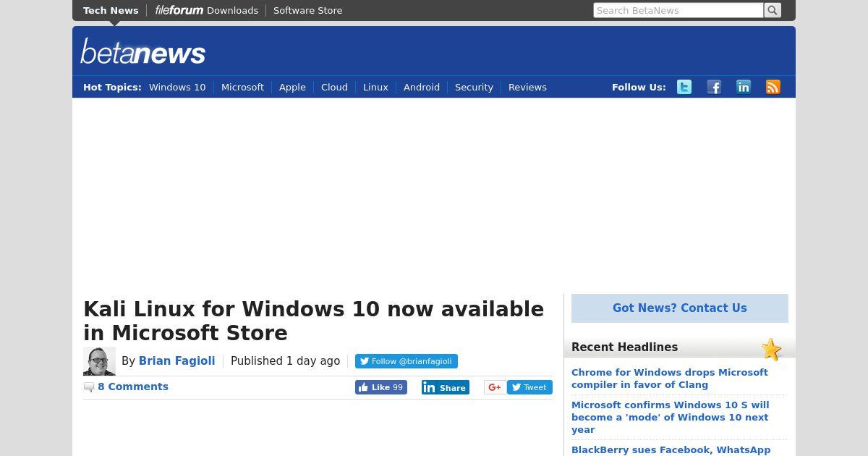Click the Follow Us label
Screen dimensions: 868x456
[639, 87]
